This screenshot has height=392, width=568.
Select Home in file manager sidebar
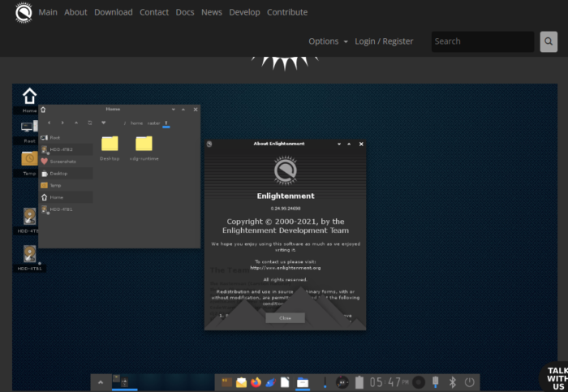[66, 197]
